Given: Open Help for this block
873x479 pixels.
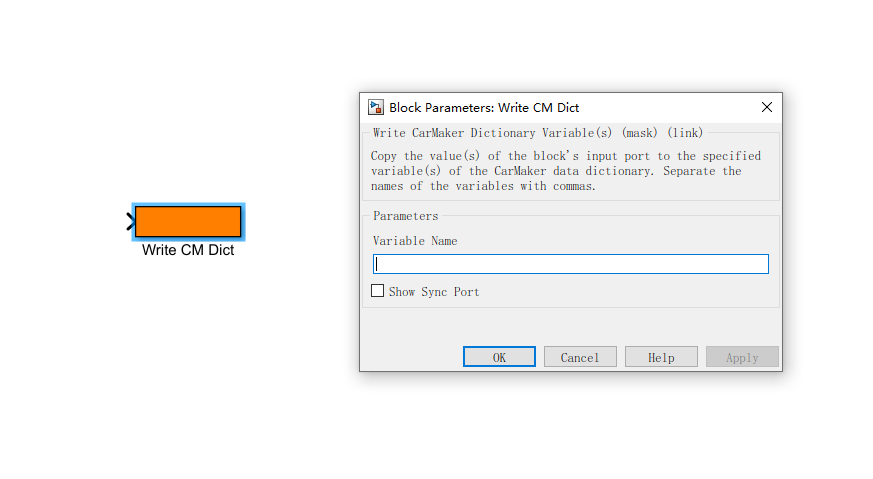Looking at the screenshot, I should (x=661, y=357).
